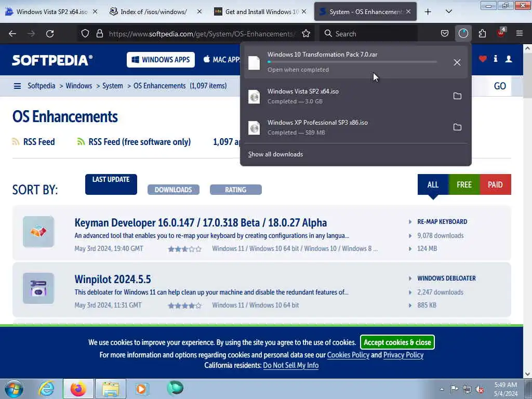Open the Softpedia info icon
This screenshot has height=399, width=532.
tap(496, 59)
